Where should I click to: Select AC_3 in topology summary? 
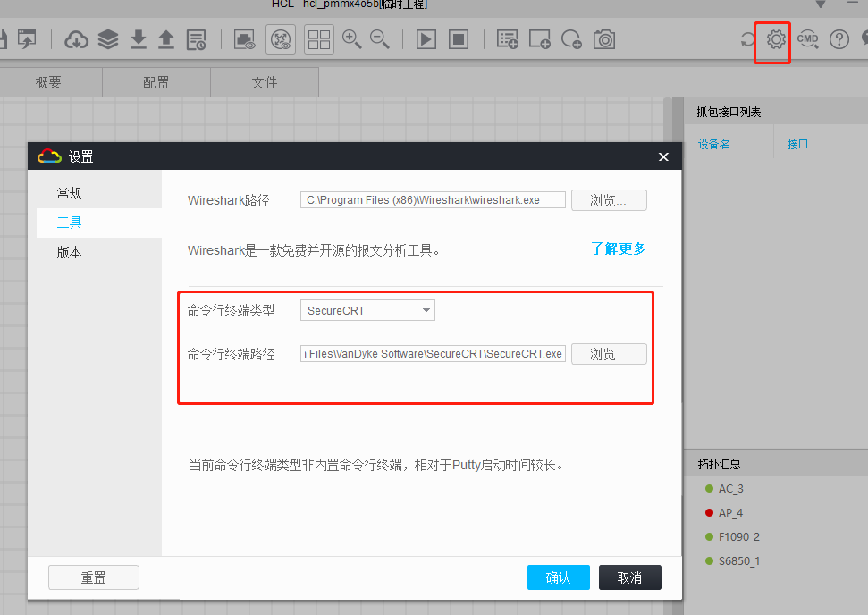click(x=730, y=489)
